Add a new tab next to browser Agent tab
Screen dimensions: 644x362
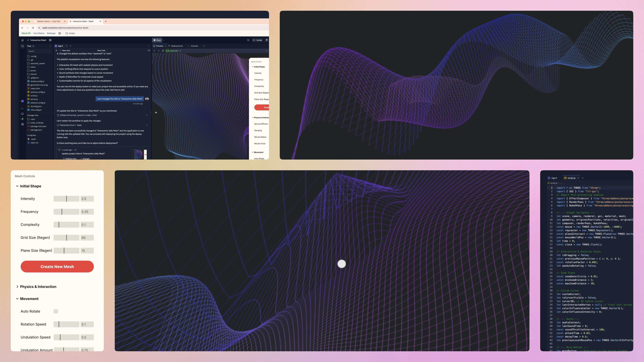[x=71, y=46]
